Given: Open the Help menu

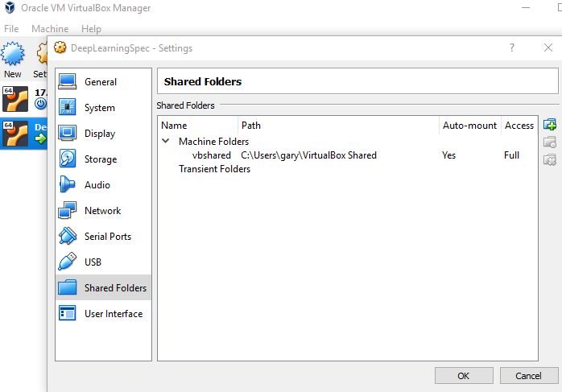Looking at the screenshot, I should tap(91, 29).
